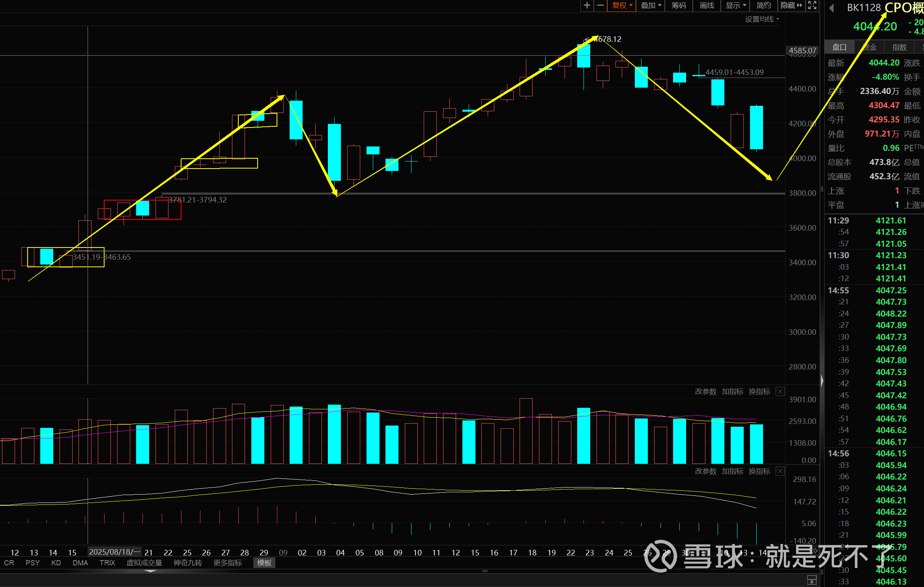Enter fullscreen with the expand-arrows icon

click(812, 5)
